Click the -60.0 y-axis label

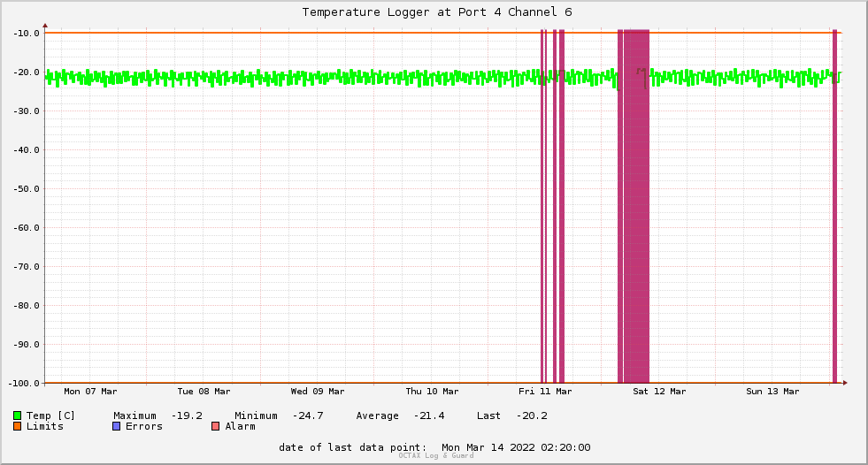[26, 228]
